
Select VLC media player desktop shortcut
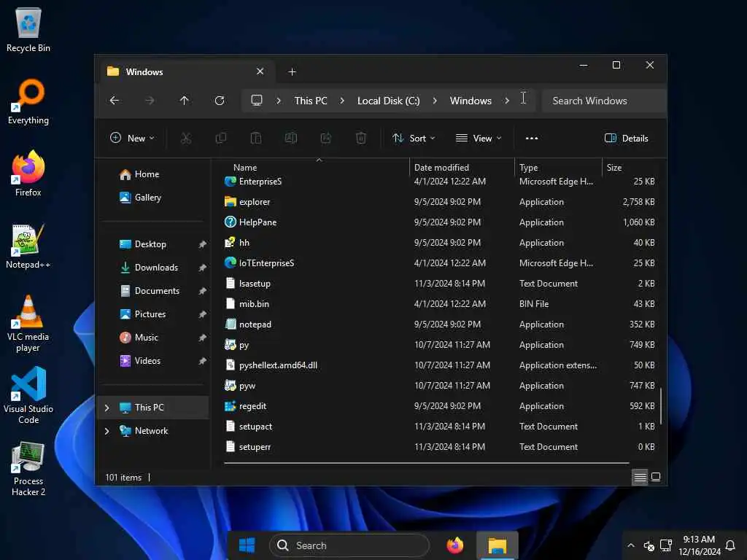(x=28, y=324)
